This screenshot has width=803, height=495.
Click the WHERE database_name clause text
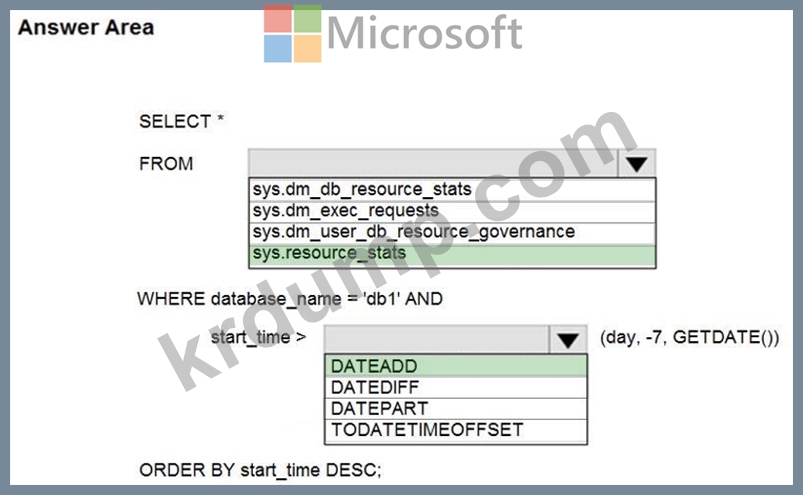[290, 299]
